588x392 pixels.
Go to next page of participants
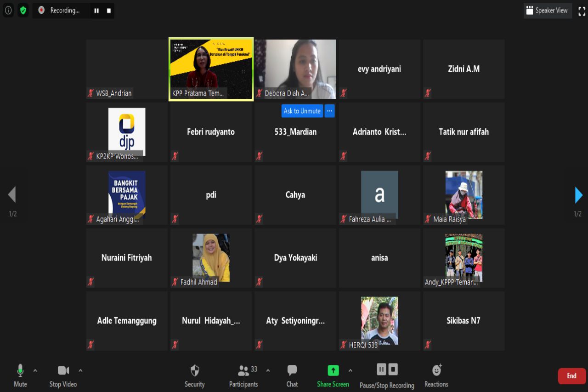coord(578,195)
